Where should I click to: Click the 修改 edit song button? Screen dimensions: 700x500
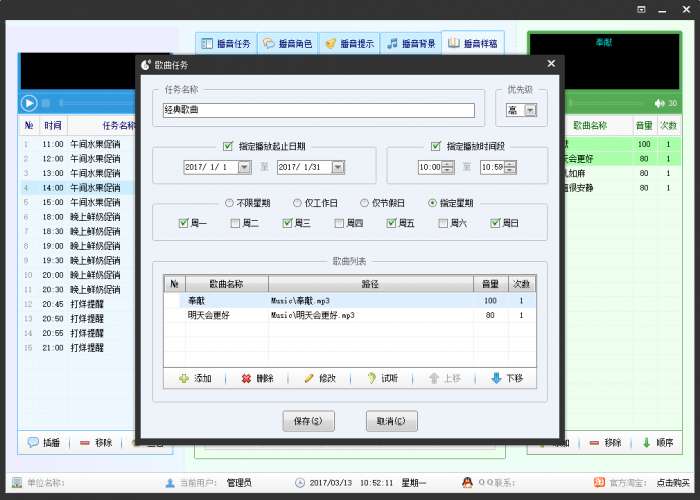320,378
